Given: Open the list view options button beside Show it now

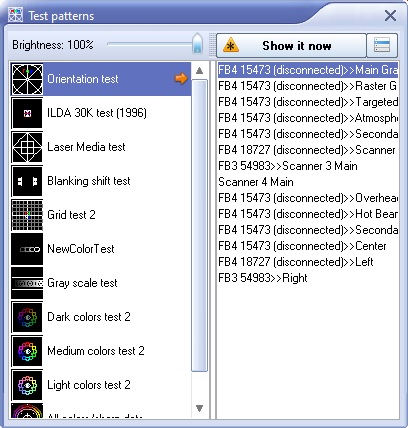Looking at the screenshot, I should point(382,45).
